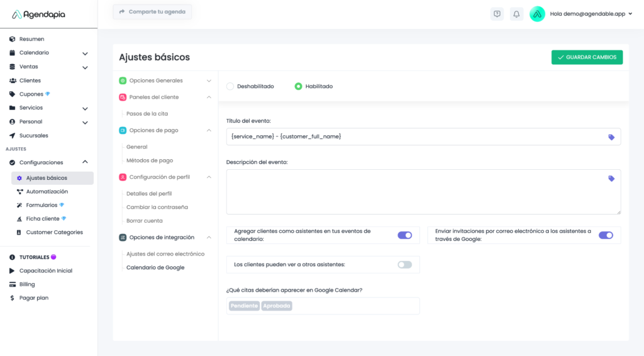Click the green user avatar icon
Image resolution: width=644 pixels, height=356 pixels.
coord(537,14)
